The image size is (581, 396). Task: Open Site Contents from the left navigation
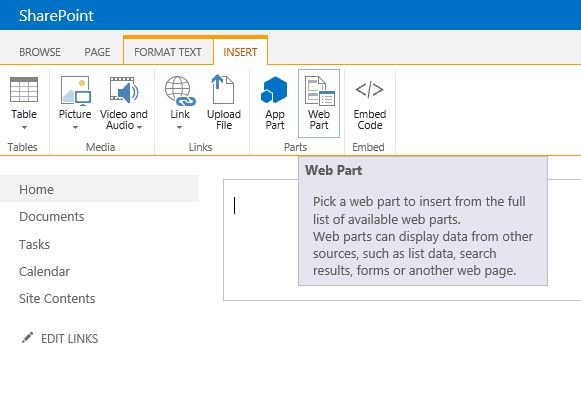click(x=57, y=299)
